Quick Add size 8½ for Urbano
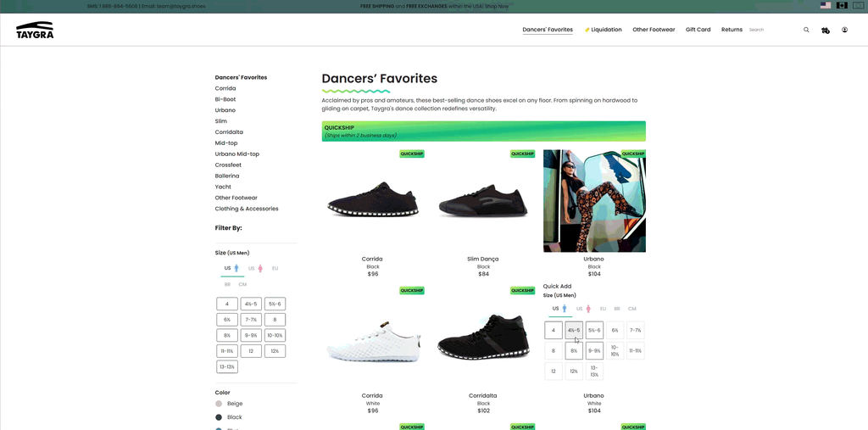The image size is (868, 430). point(574,351)
